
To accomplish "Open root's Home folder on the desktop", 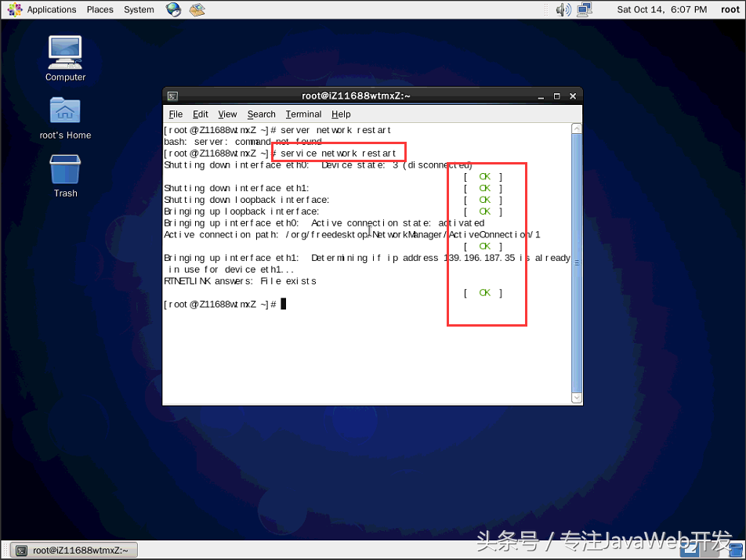I will (x=64, y=112).
